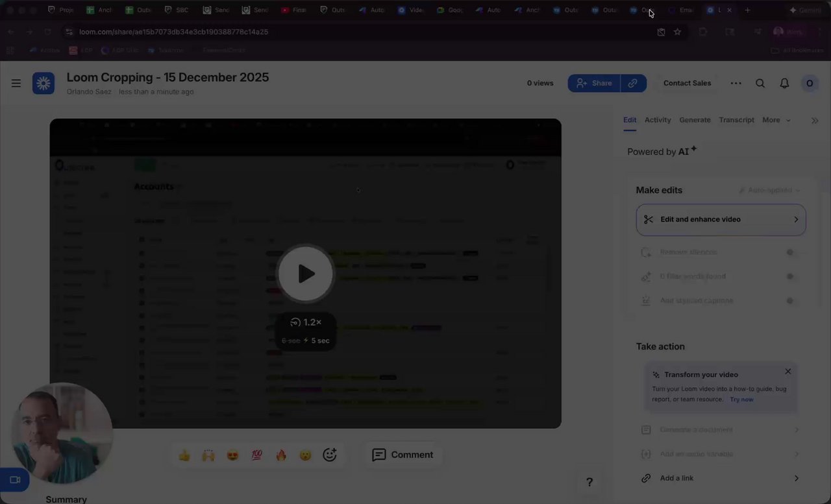The height and width of the screenshot is (504, 831).
Task: Switch to the Activity tab
Action: pyautogui.click(x=658, y=120)
